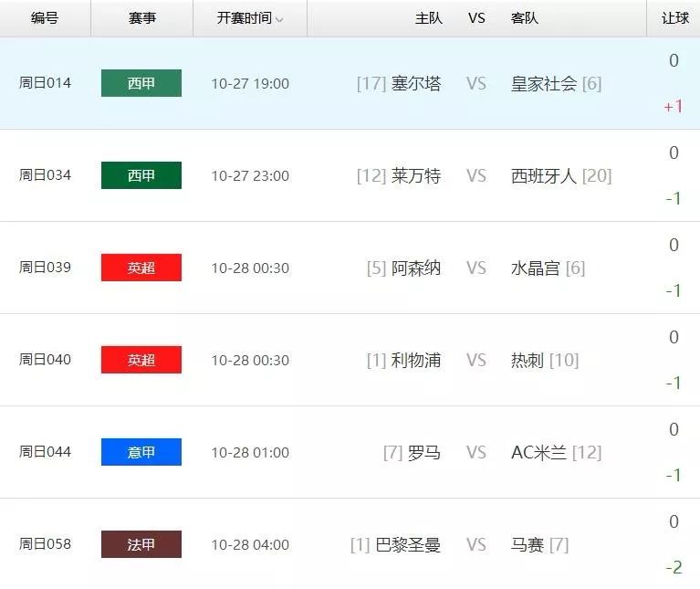Click the 编号 column header
The width and height of the screenshot is (700, 589).
click(45, 18)
